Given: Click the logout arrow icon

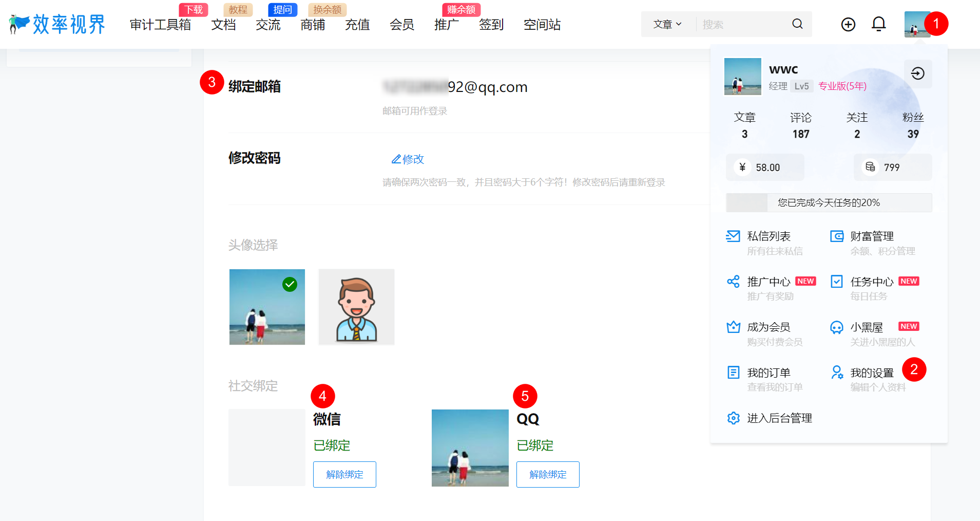Looking at the screenshot, I should pos(917,73).
